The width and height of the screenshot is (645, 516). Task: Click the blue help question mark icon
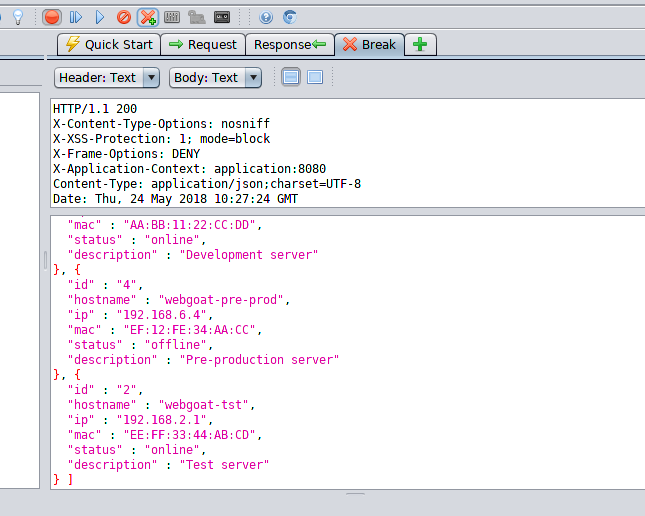click(x=266, y=17)
